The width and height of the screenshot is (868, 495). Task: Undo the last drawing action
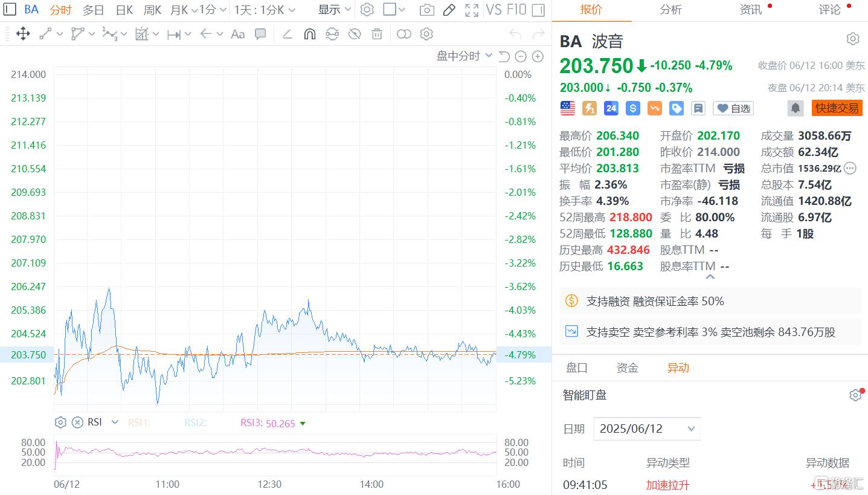(x=515, y=34)
